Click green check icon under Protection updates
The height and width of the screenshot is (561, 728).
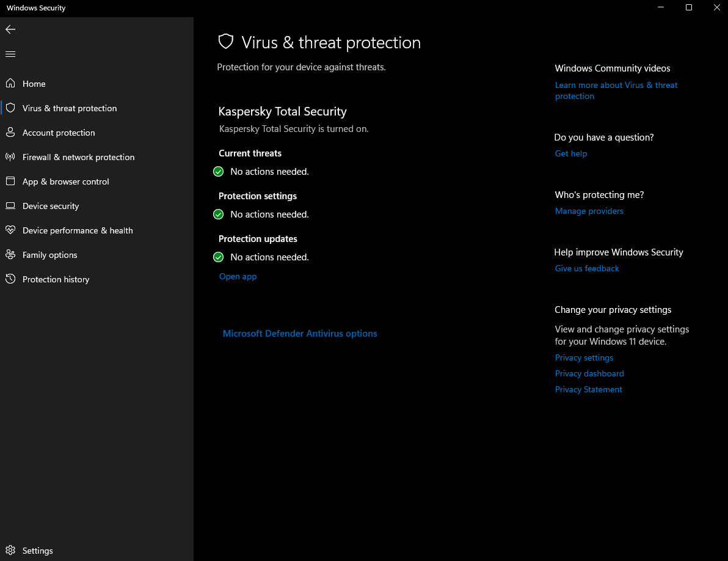[x=218, y=257]
